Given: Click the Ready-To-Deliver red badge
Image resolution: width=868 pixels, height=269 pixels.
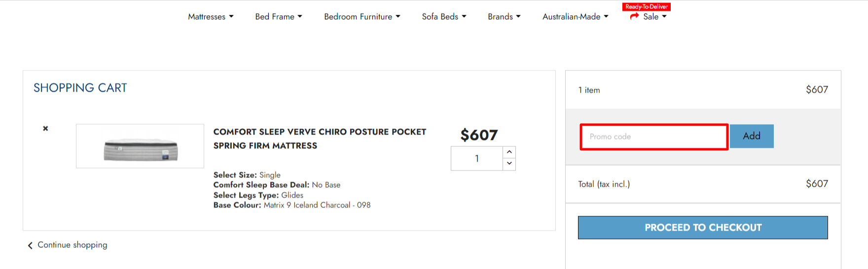Looking at the screenshot, I should [x=646, y=6].
